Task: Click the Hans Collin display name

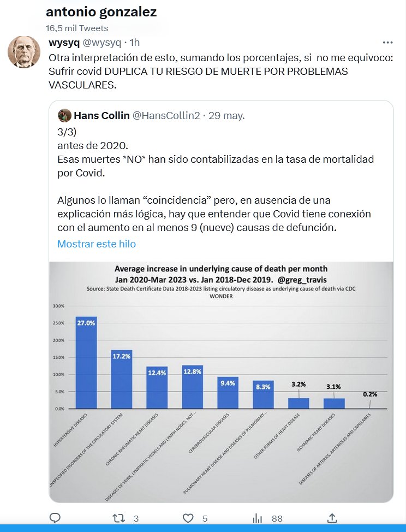Action: [x=101, y=115]
